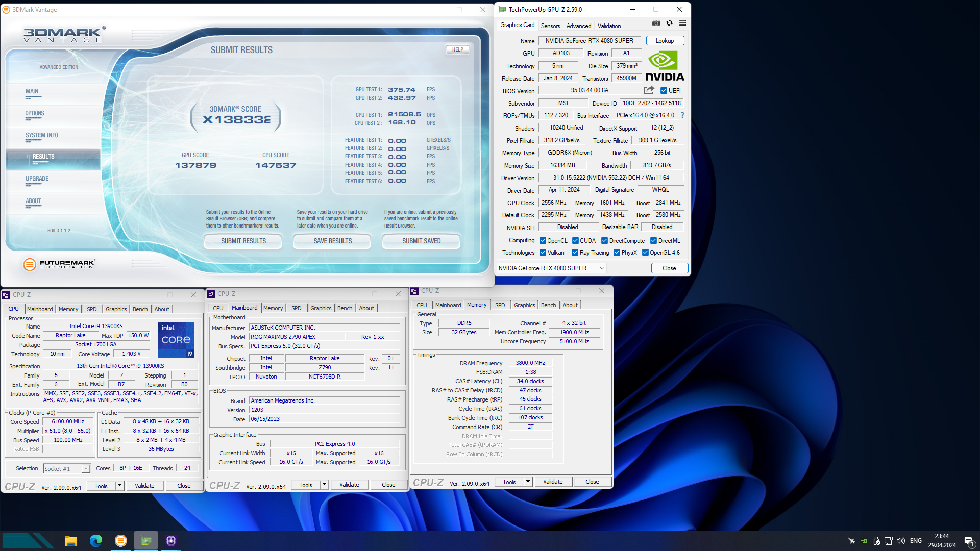Open File Explorer from taskbar

pyautogui.click(x=71, y=541)
